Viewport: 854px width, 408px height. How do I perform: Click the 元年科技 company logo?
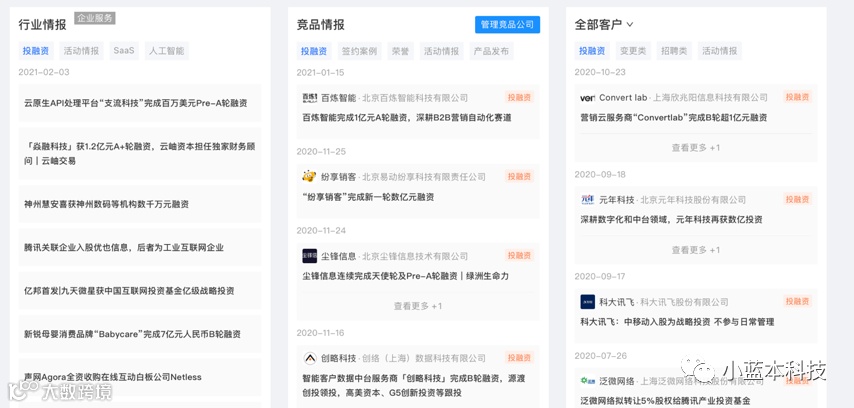click(x=588, y=200)
